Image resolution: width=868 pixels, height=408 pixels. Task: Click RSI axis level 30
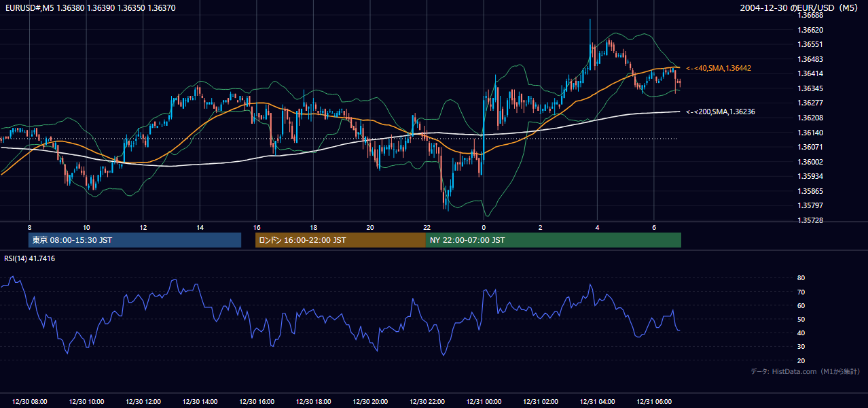coord(801,347)
